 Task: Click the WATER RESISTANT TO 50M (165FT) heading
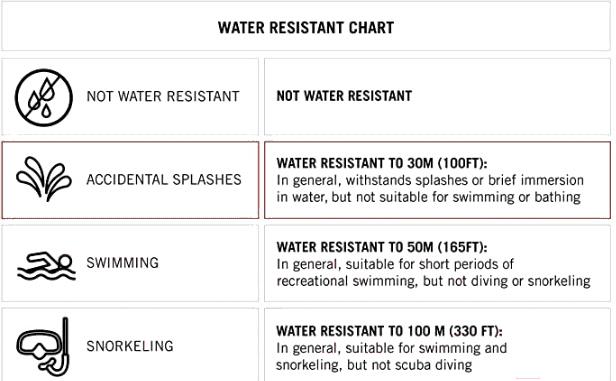coord(382,247)
